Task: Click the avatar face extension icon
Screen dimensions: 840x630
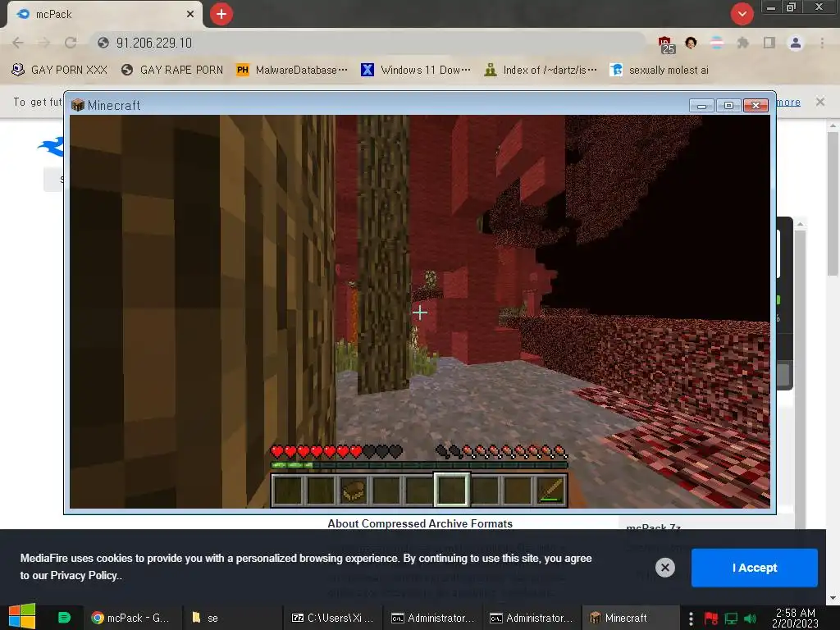Action: [691, 43]
